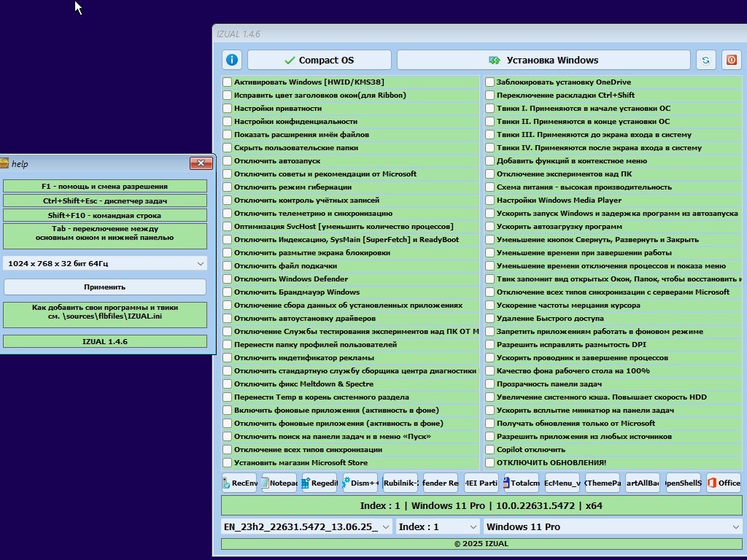Screen dimensions: 747x560
Task: Open Regedit from the bottom tool panel
Action: [320, 483]
